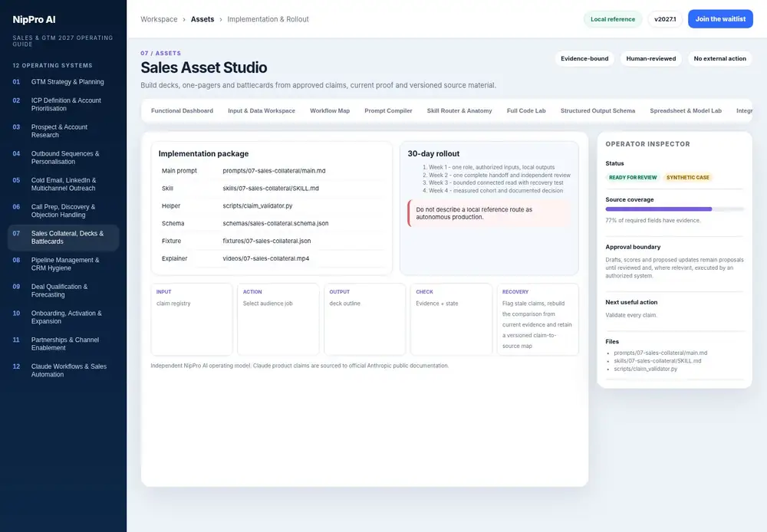Click the Week 1 rollout step
The image size is (767, 532).
coord(488,167)
